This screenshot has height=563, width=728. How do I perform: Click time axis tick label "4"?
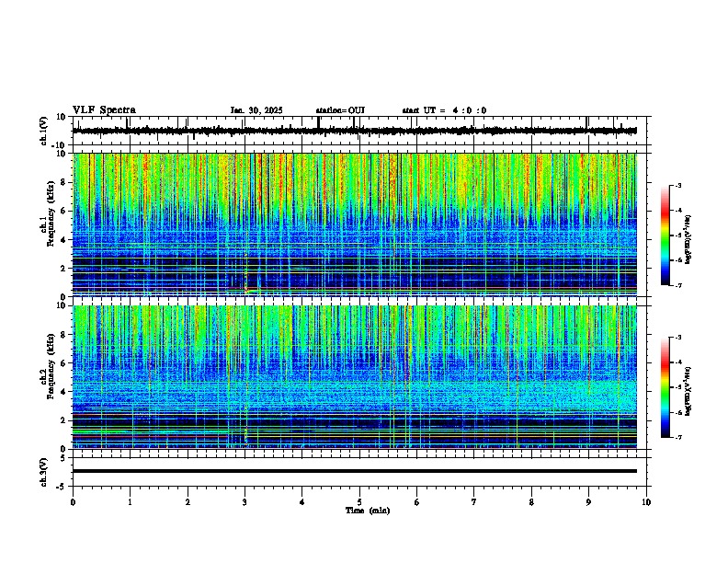(x=302, y=502)
